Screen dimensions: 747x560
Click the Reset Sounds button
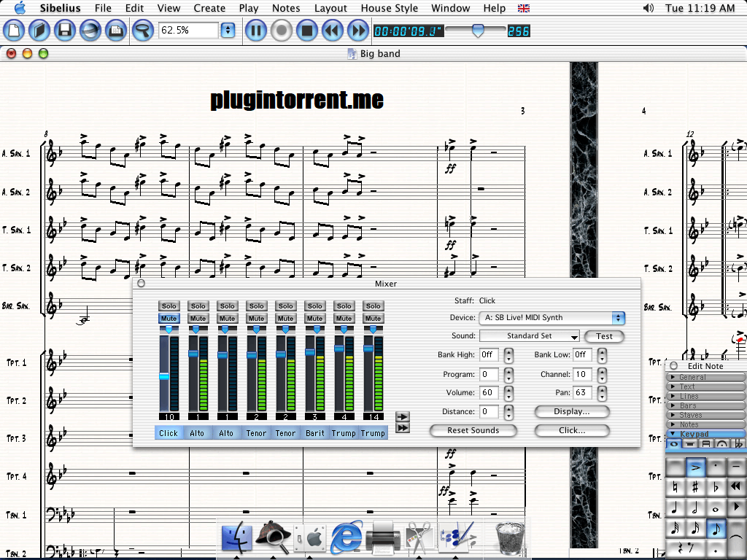(473, 430)
